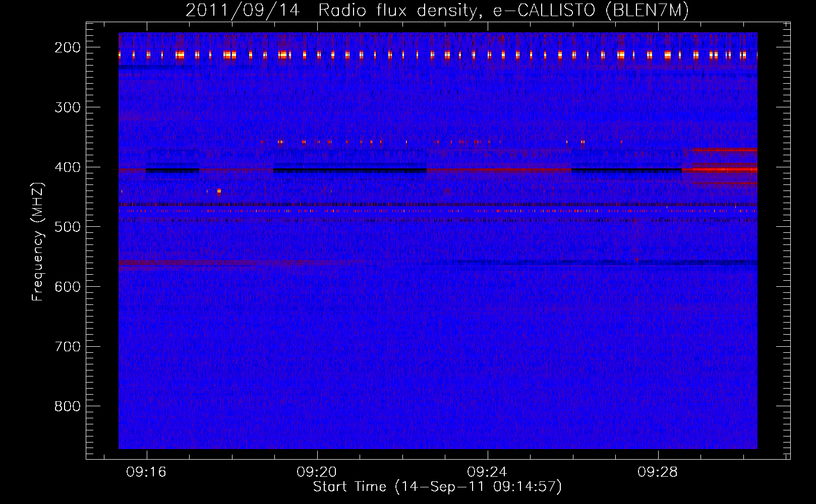Click the 700 frequency tick label

pos(68,347)
